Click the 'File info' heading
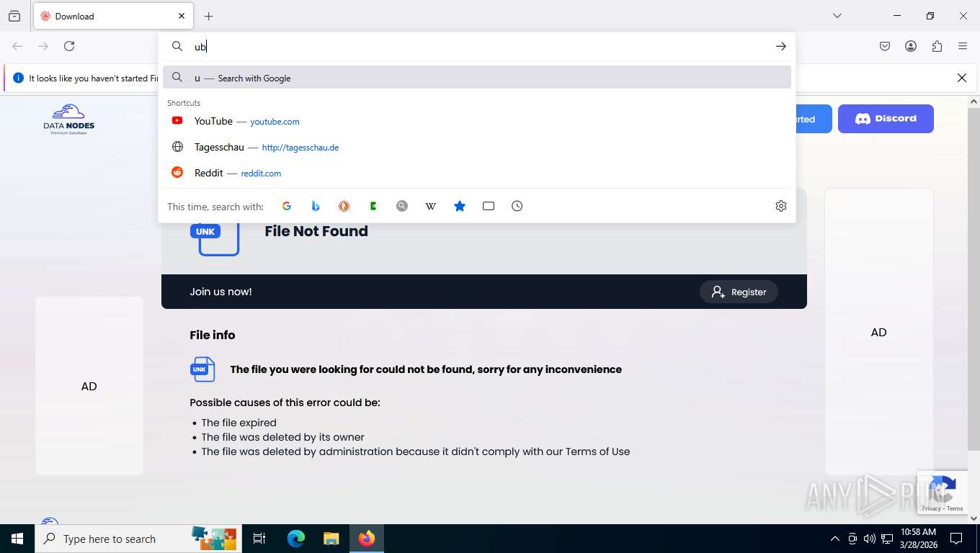Viewport: 980px width, 553px height. 213,335
